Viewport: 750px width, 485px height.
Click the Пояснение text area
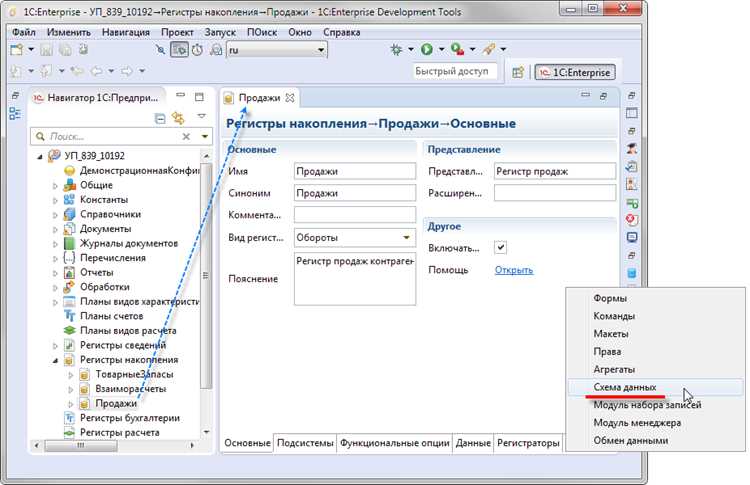[x=355, y=279]
